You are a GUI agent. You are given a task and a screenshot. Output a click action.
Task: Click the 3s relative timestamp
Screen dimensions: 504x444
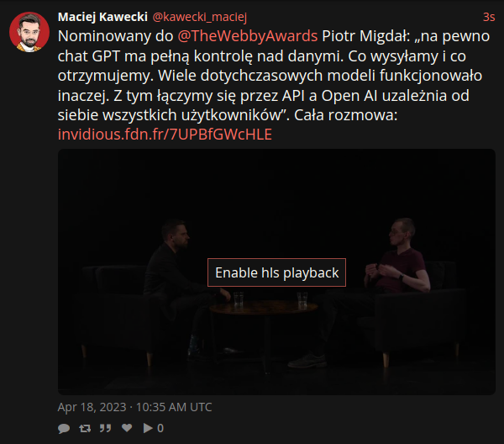coord(489,17)
